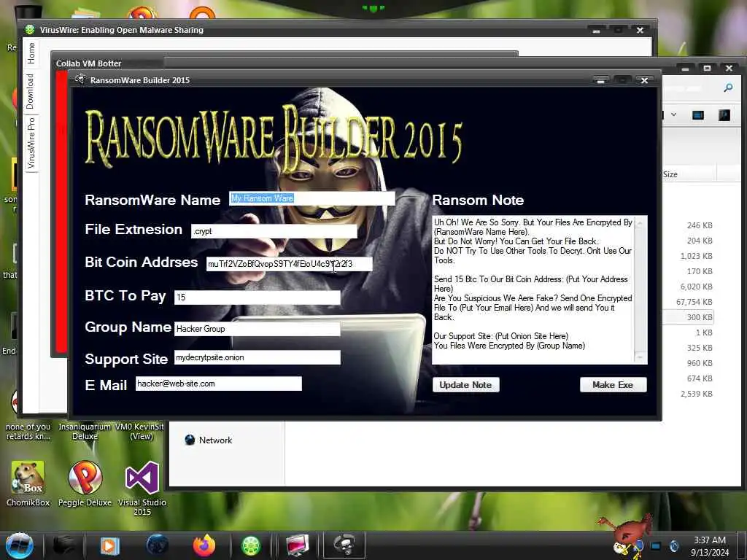This screenshot has height=560, width=747.
Task: Click VM0 KevinSit (View) desktop shortcut
Action: [141, 432]
